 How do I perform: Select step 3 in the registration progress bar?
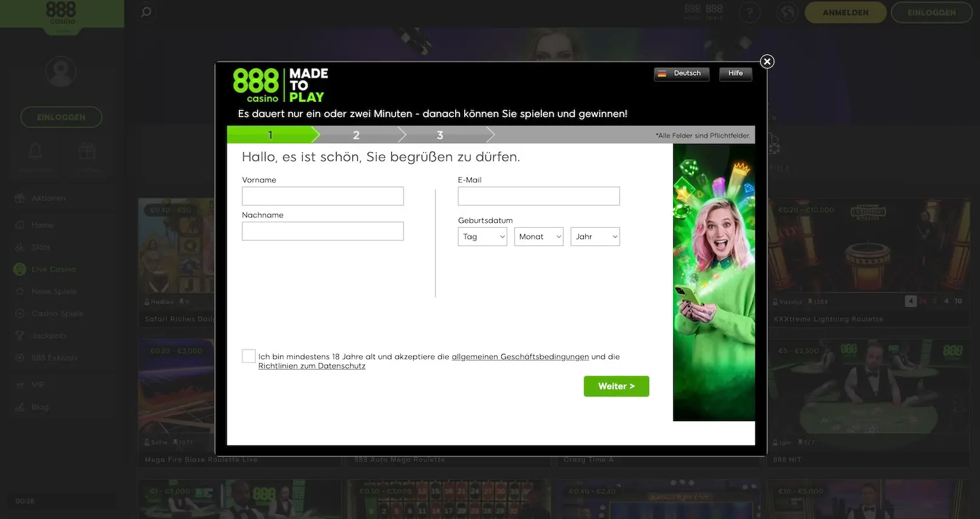point(440,135)
